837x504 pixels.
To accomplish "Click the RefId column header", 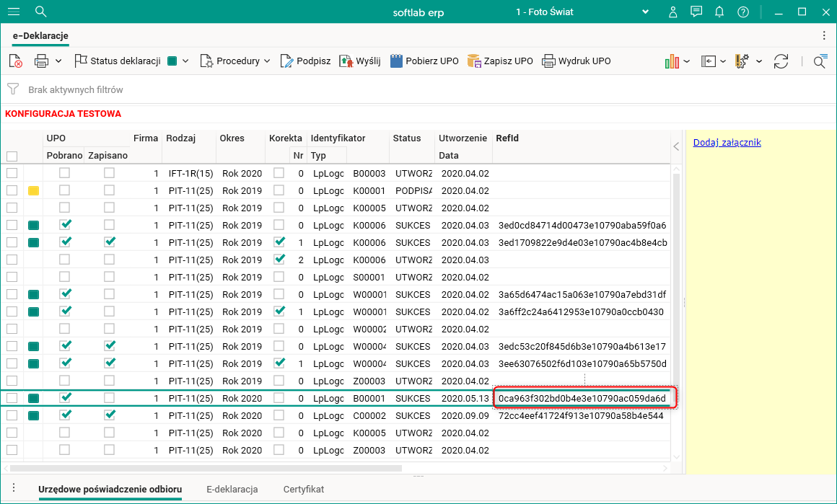I will (x=507, y=138).
